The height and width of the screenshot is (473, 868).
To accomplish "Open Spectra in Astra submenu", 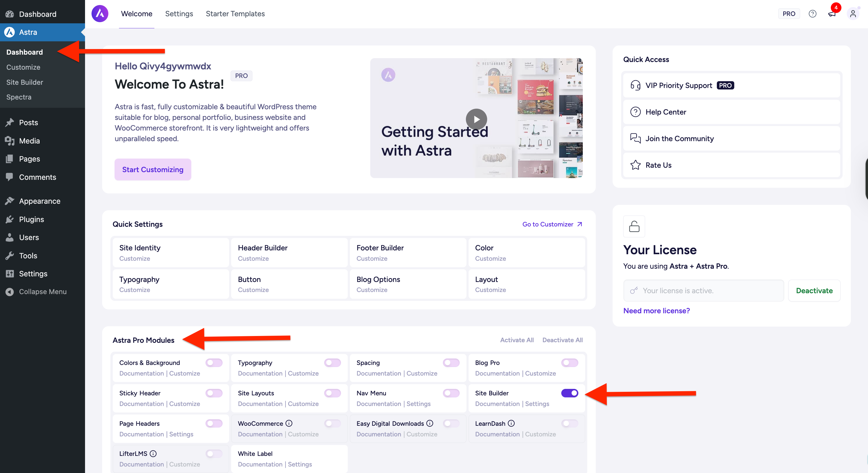I will 19,97.
